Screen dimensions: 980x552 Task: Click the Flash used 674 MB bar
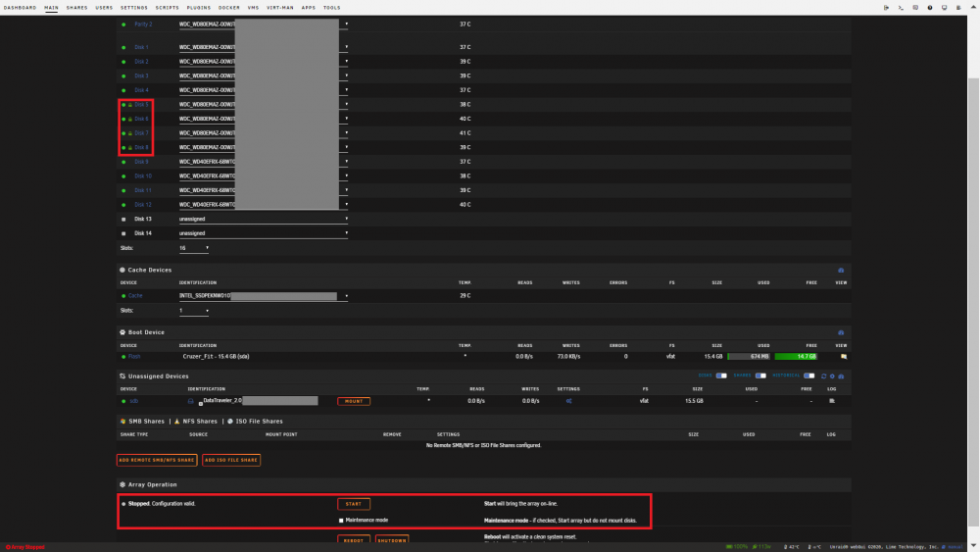point(749,356)
